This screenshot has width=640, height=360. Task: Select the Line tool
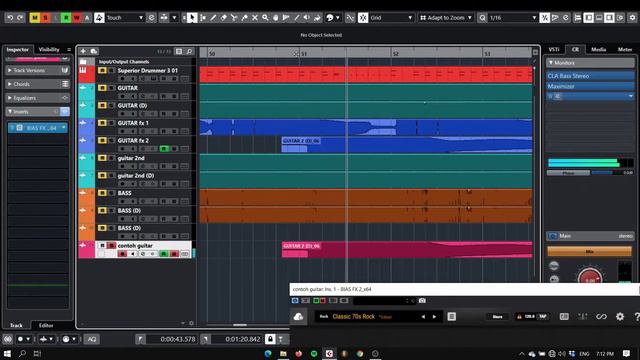296,18
